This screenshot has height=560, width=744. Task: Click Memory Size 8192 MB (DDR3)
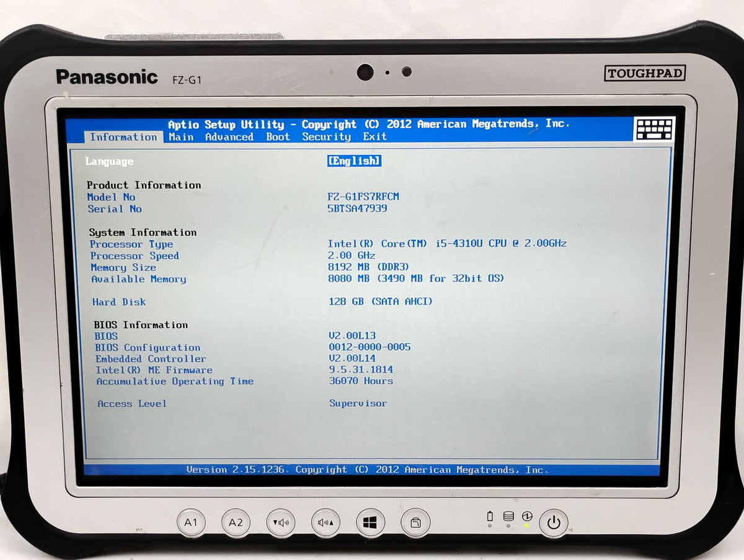[x=368, y=267]
